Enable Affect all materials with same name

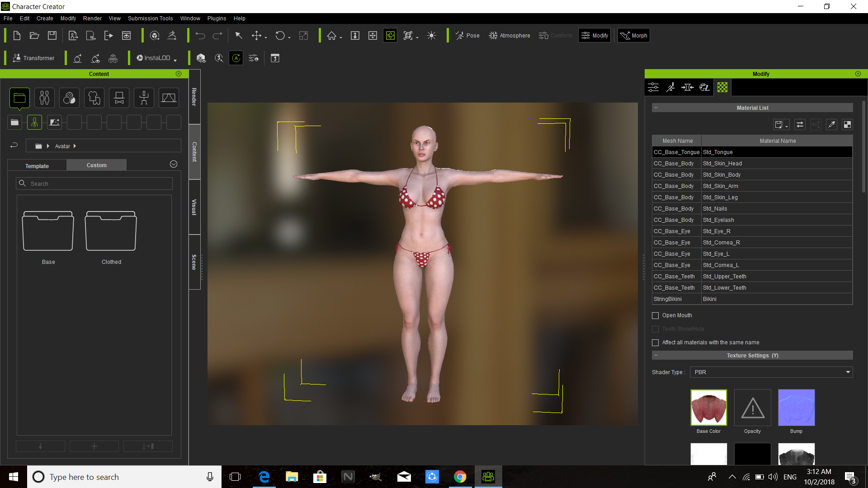click(x=656, y=343)
